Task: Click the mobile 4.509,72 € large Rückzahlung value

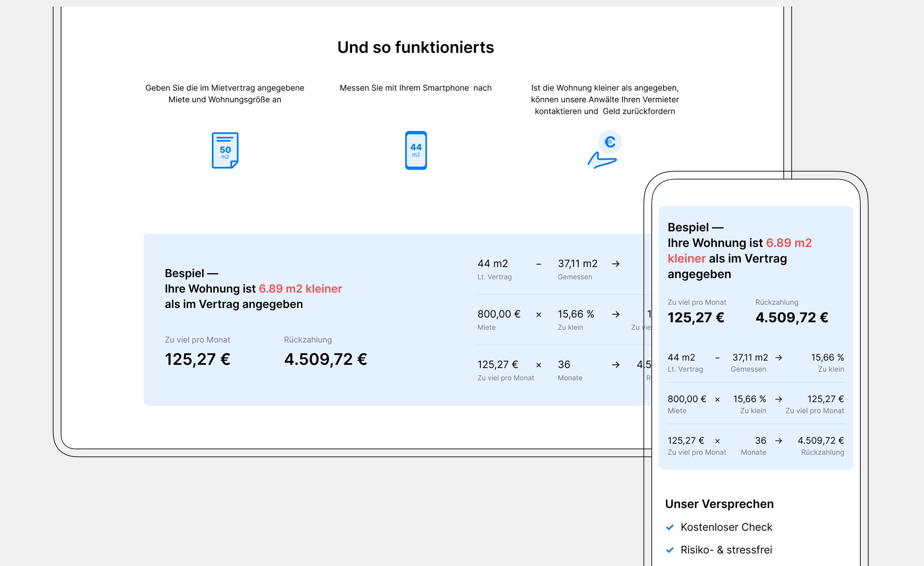Action: [x=792, y=318]
